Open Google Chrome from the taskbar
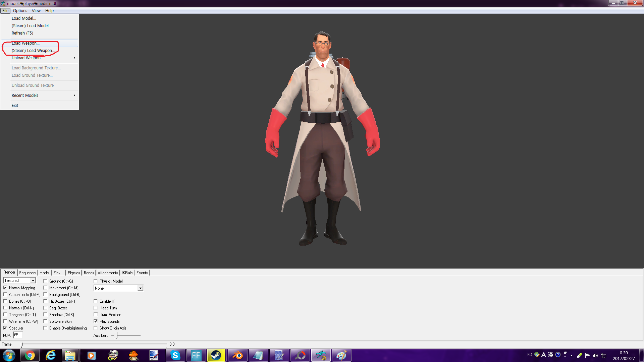Screen dimensions: 644x362 [x=30, y=355]
